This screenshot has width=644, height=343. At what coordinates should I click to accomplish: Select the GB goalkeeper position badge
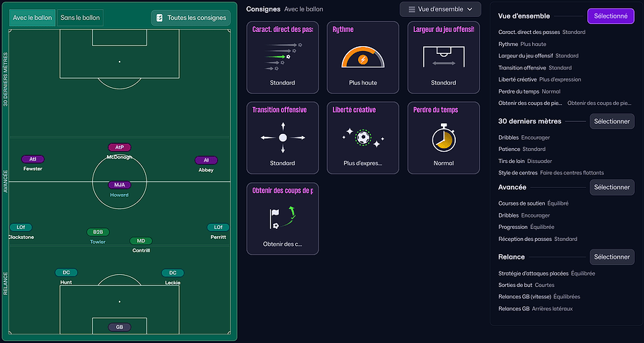[120, 327]
